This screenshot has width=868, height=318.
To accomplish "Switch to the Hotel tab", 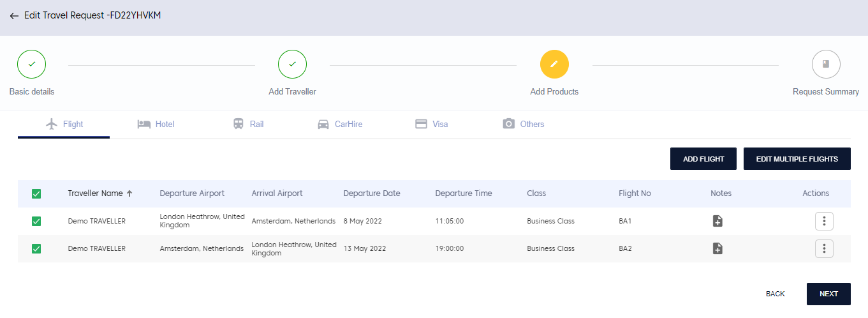I will click(156, 124).
